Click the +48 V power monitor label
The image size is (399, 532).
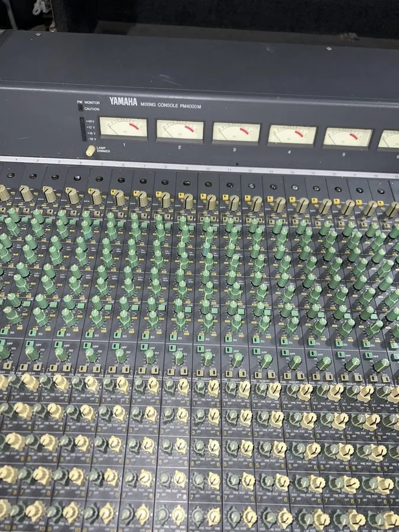(x=90, y=121)
